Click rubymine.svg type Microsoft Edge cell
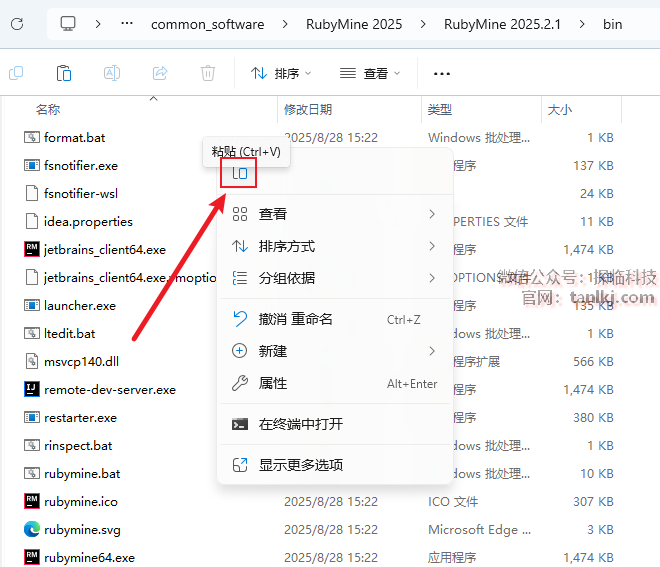660x567 pixels. (x=479, y=530)
